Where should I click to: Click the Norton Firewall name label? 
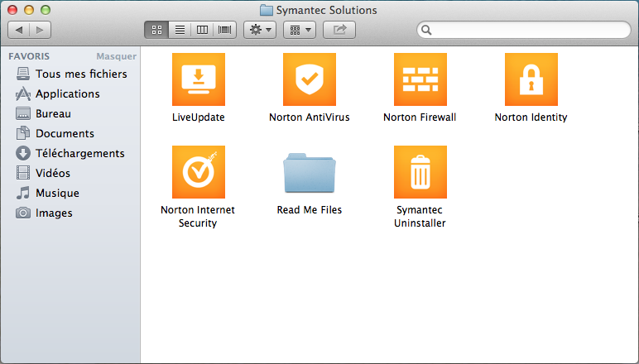420,117
